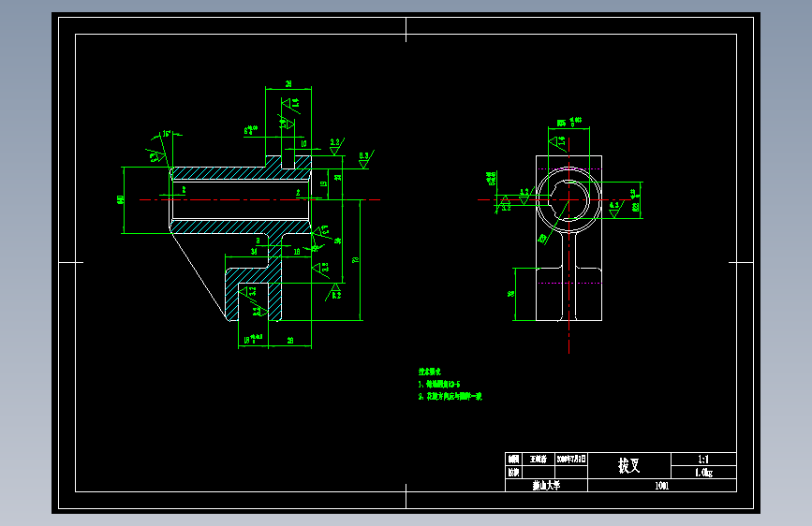Click the "燕山大学" school name cell
Viewport: 812px width, 526px height.
click(x=546, y=486)
